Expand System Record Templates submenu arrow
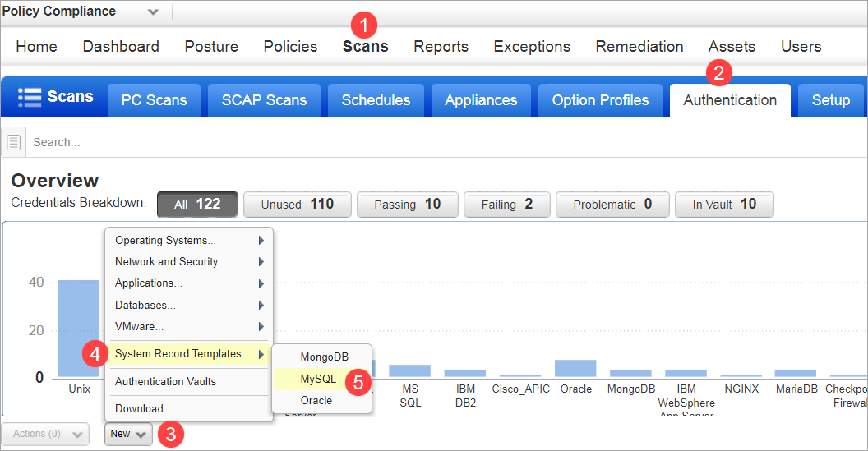868x451 pixels. pyautogui.click(x=261, y=353)
